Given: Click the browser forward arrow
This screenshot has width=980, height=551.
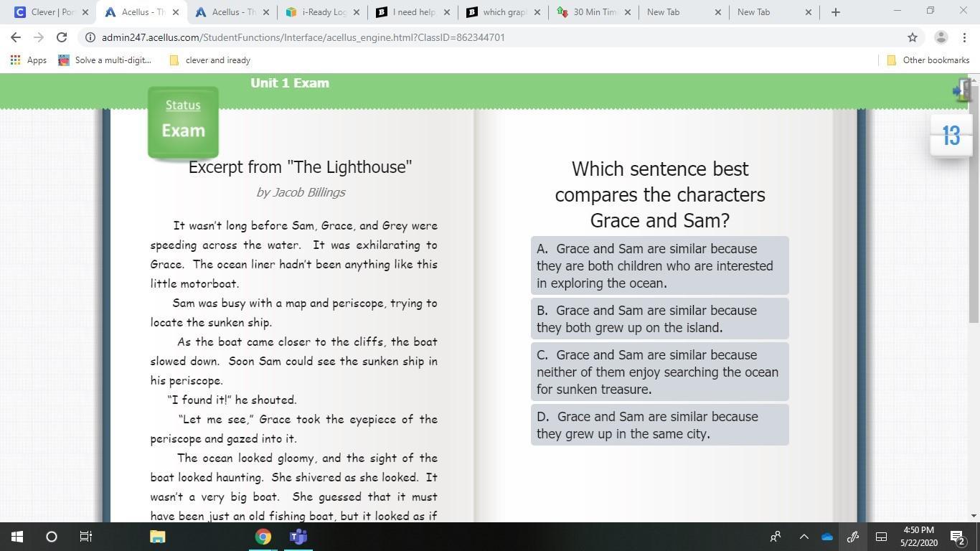Looking at the screenshot, I should (39, 37).
